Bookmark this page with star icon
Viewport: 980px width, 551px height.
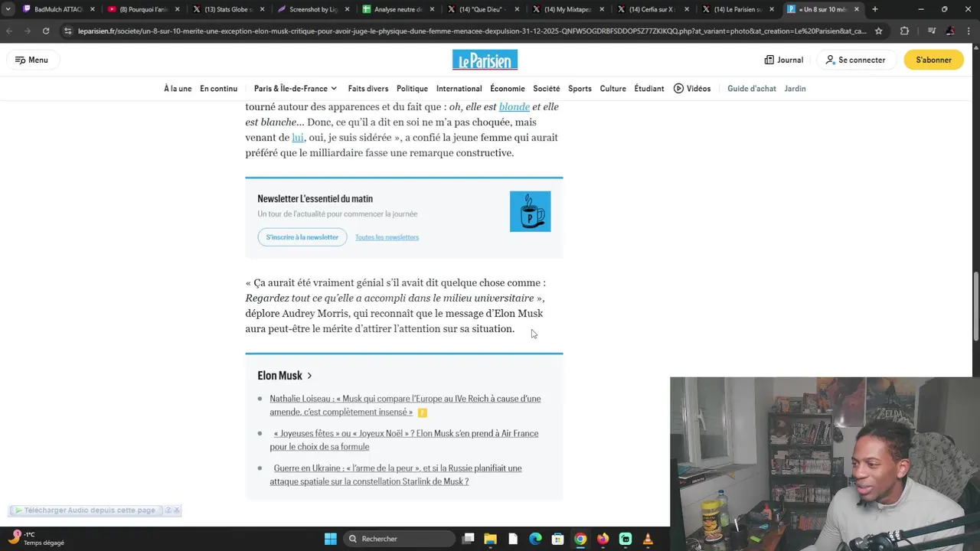pos(878,31)
